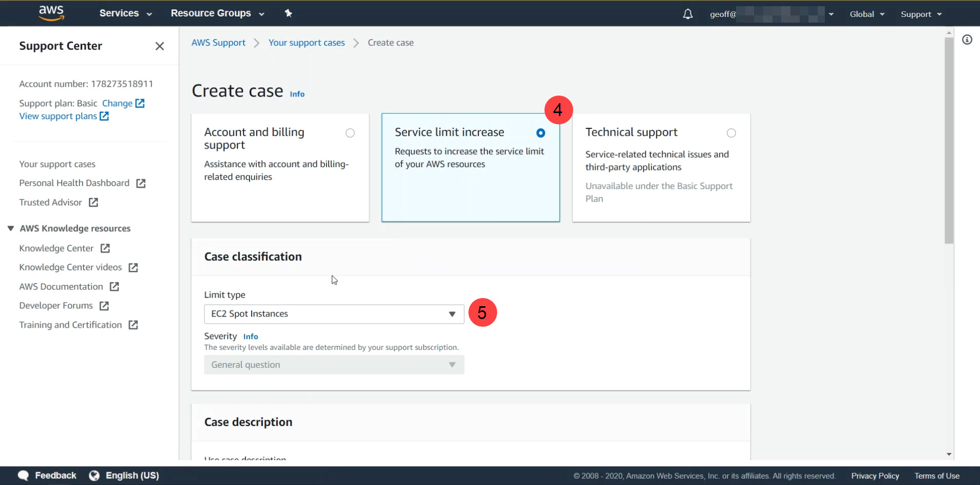Collapse AWS Knowledge resources section

11,228
